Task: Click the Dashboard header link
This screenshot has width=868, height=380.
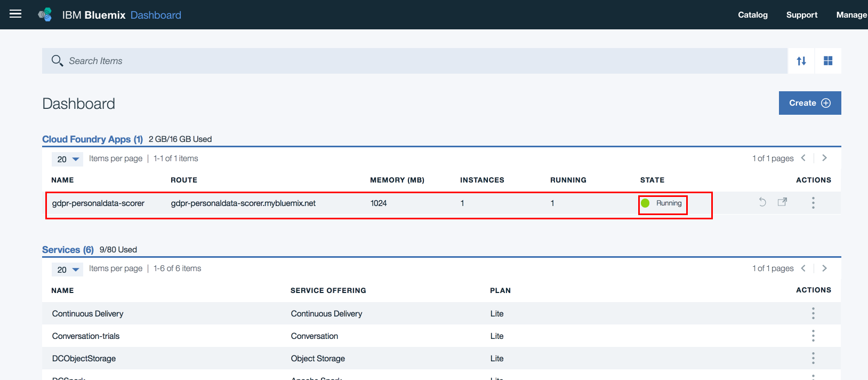Action: [x=156, y=15]
